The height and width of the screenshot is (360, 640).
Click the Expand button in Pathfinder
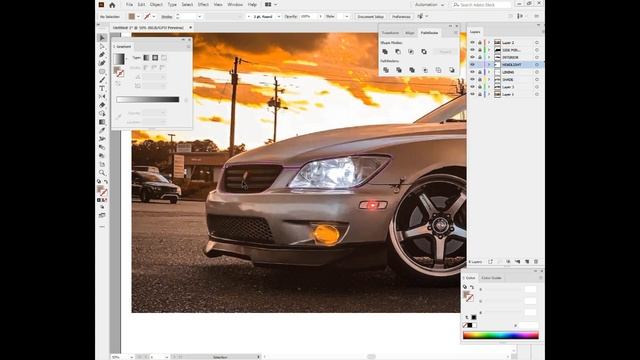tap(445, 52)
